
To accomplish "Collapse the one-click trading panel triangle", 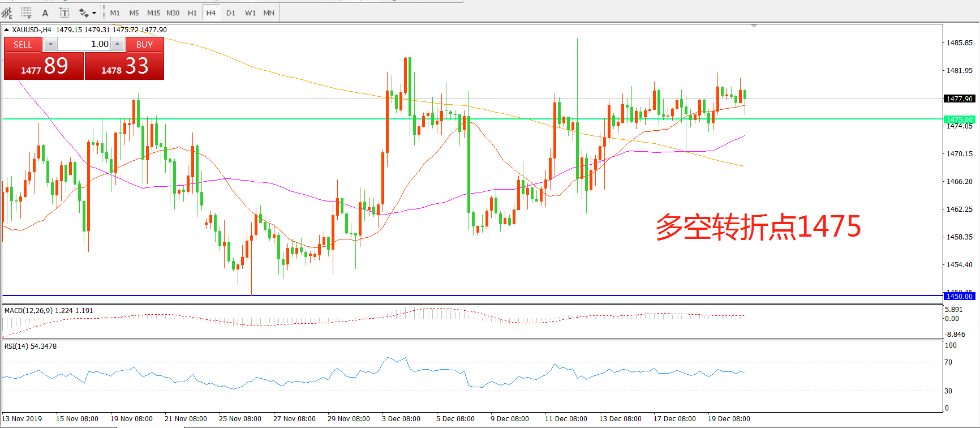I will click(x=6, y=30).
